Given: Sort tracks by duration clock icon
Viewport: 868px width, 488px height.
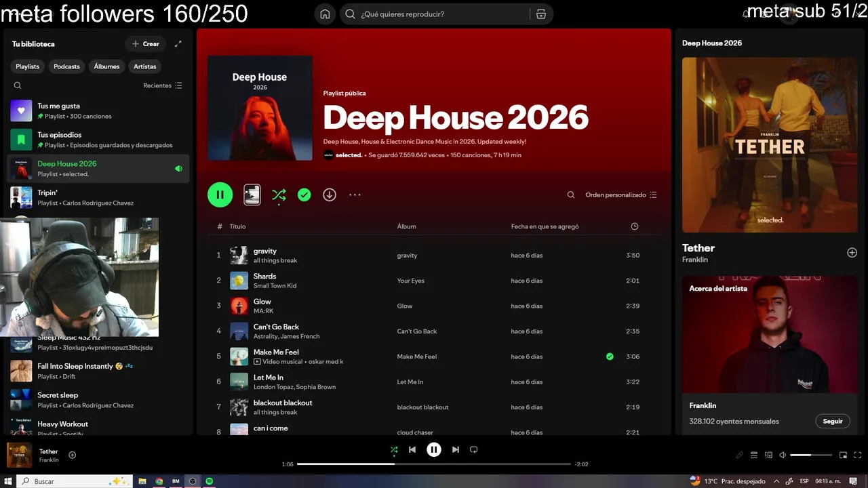Looking at the screenshot, I should coord(635,226).
